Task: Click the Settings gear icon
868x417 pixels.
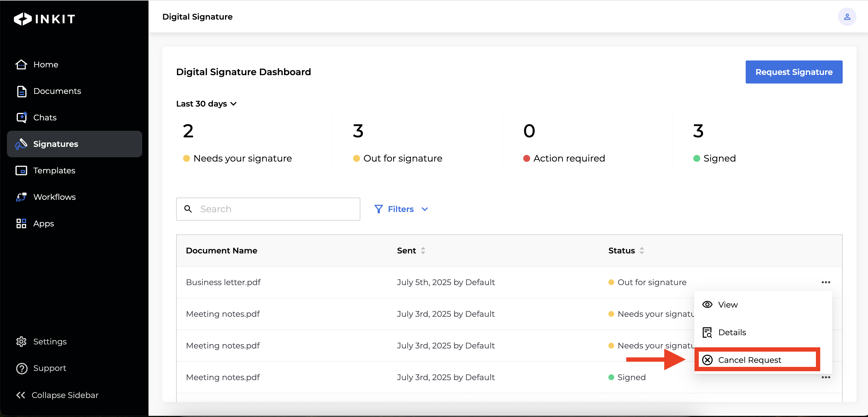Action: (x=21, y=342)
